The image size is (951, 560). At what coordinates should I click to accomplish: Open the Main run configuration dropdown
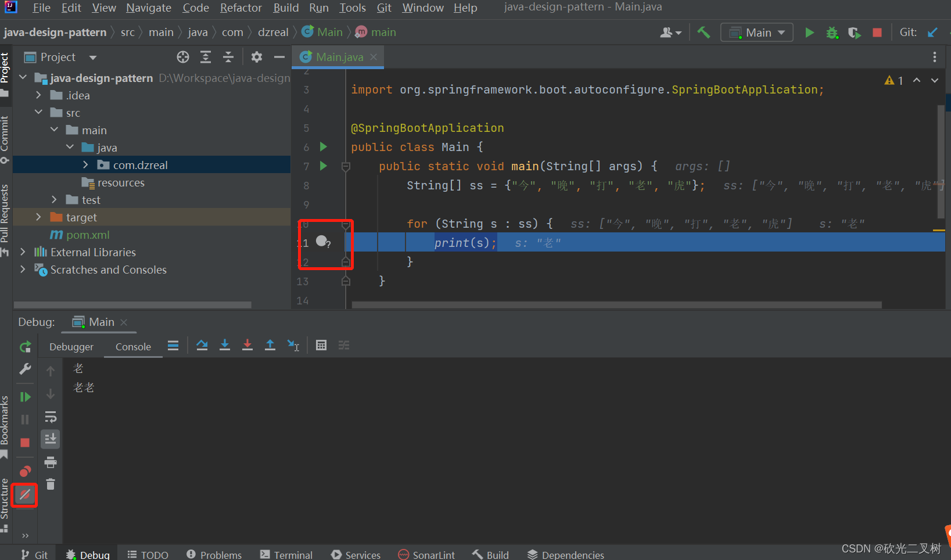[756, 32]
